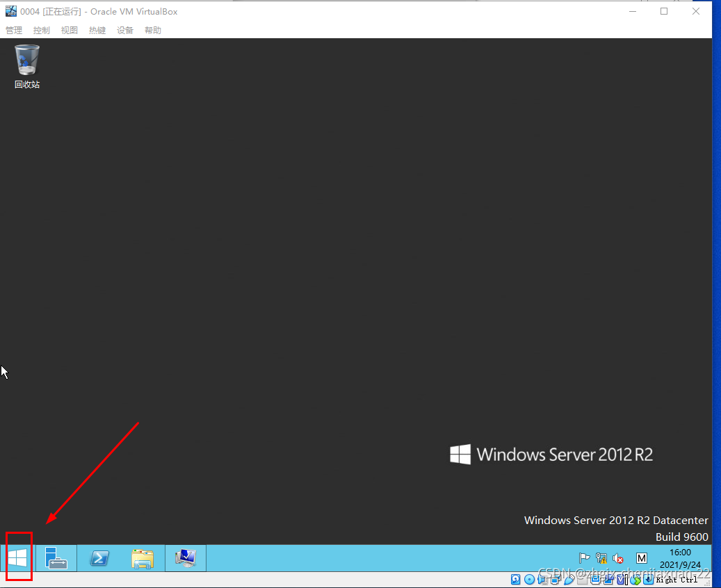Screen dimensions: 721x588
Task: Click the VirtualBox USB devices indicator
Action: [569, 580]
